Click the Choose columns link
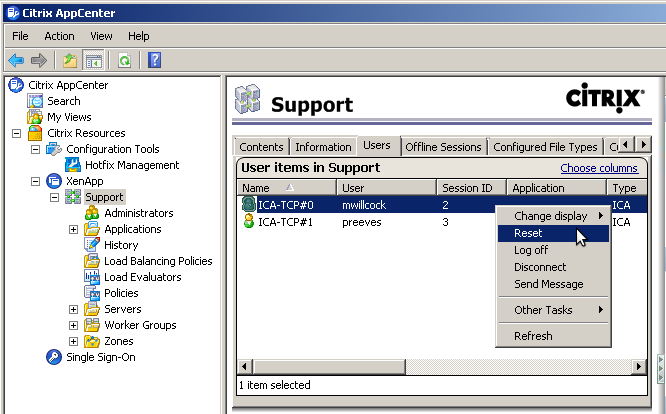This screenshot has width=666, height=414. point(599,168)
